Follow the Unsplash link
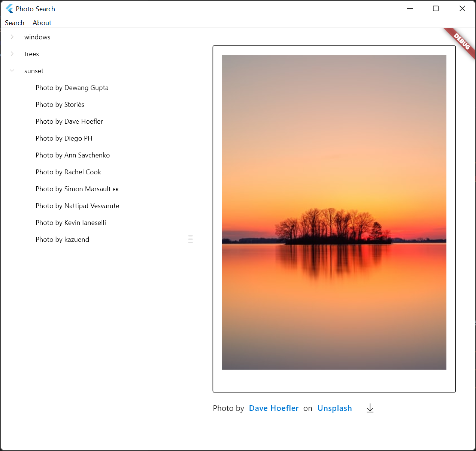 335,408
